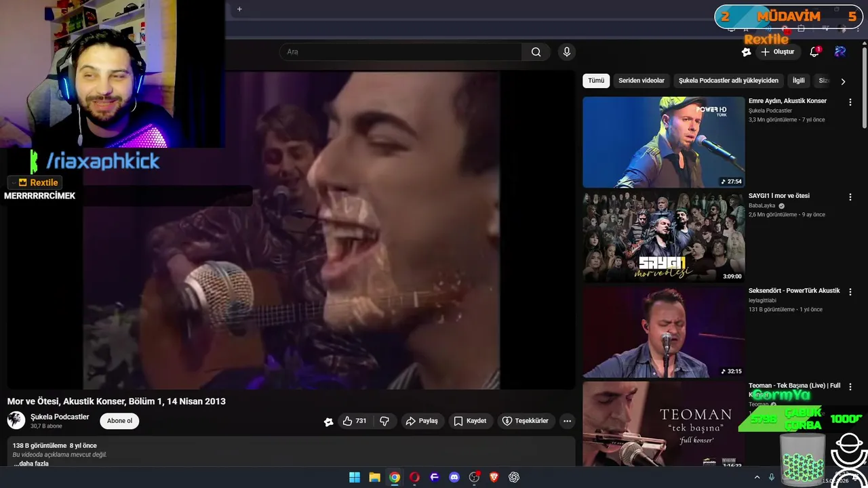
Task: Like the video with thumbs up
Action: [x=355, y=421]
